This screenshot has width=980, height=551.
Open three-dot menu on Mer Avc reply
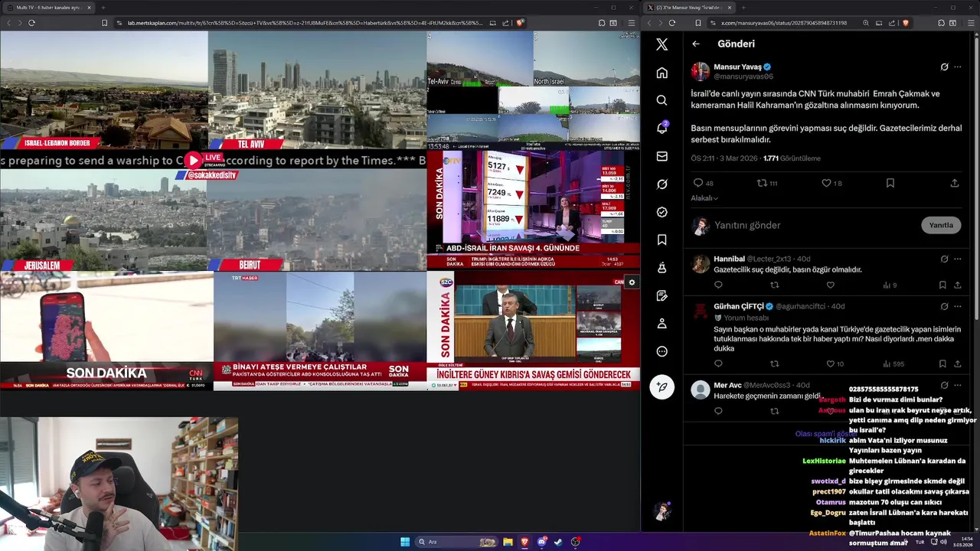(x=958, y=385)
